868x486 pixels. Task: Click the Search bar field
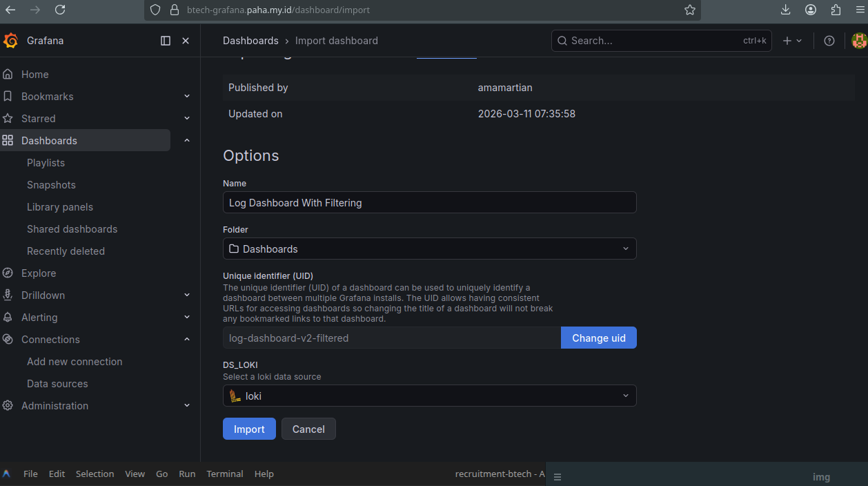661,41
